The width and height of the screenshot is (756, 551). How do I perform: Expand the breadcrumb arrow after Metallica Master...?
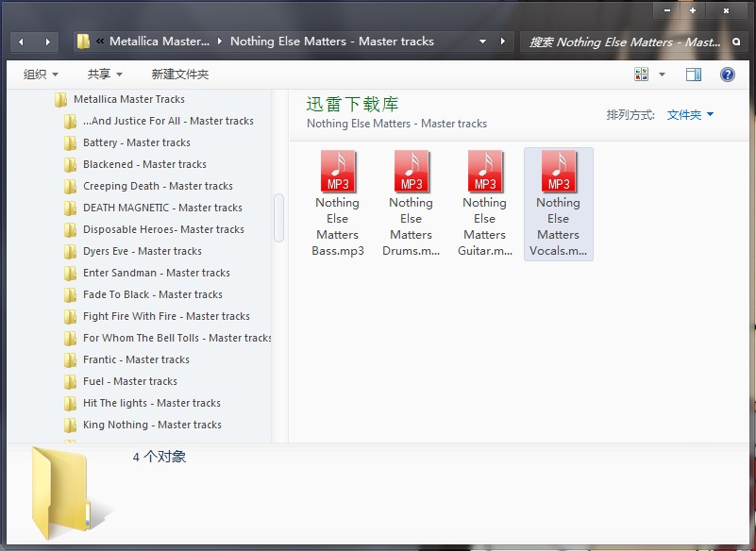click(220, 42)
